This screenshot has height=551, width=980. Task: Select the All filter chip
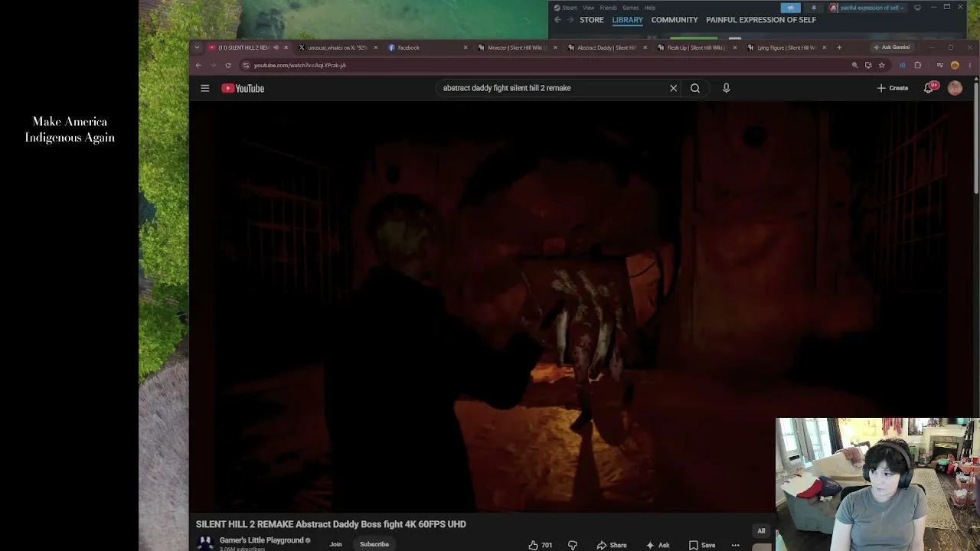coord(761,531)
